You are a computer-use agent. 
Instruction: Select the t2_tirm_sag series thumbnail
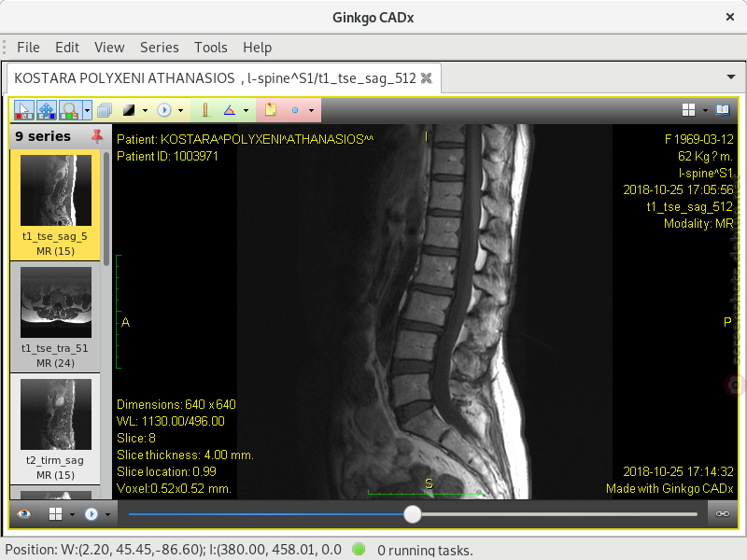(x=55, y=429)
